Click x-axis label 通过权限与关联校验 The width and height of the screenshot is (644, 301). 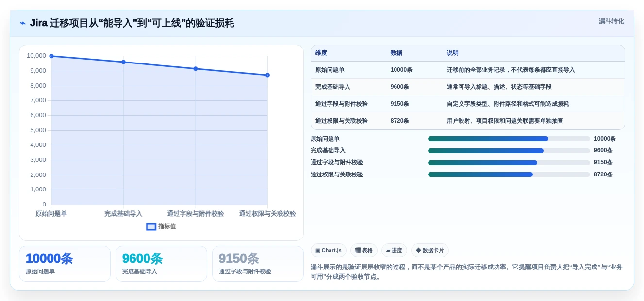point(267,214)
